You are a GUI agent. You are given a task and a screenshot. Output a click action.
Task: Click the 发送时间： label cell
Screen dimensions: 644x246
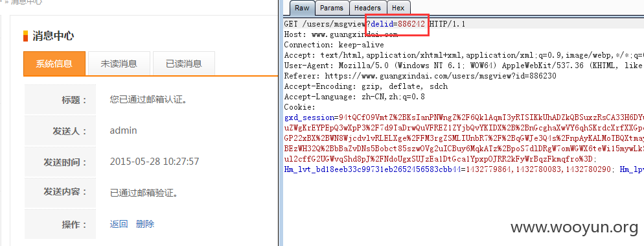point(60,162)
